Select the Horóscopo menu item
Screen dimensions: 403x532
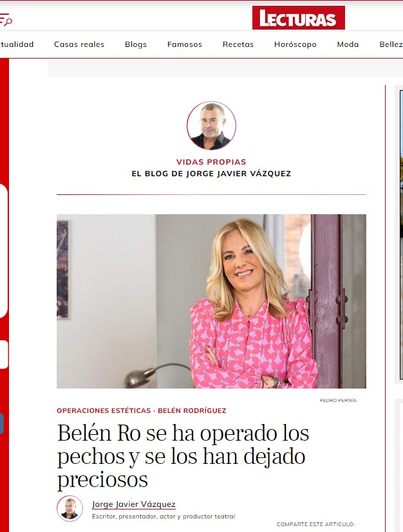pos(295,44)
